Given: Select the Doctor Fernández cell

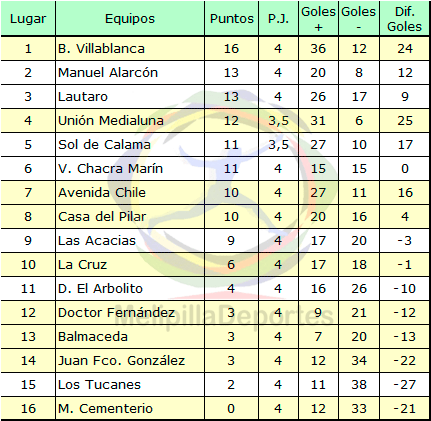Looking at the screenshot, I should 130,313.
